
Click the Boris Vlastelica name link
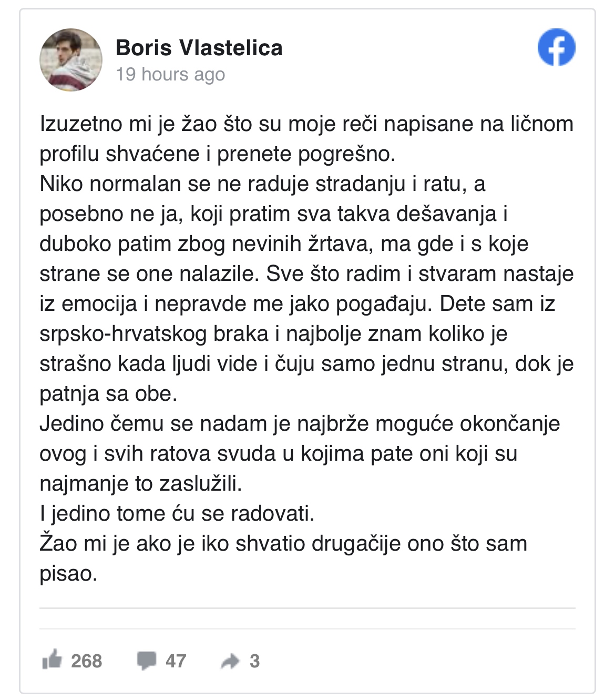199,48
